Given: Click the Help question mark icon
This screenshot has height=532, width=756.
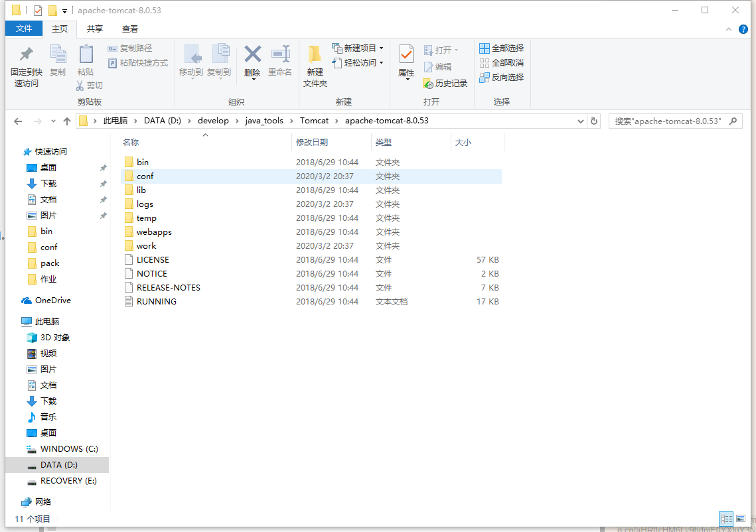Looking at the screenshot, I should tap(743, 29).
